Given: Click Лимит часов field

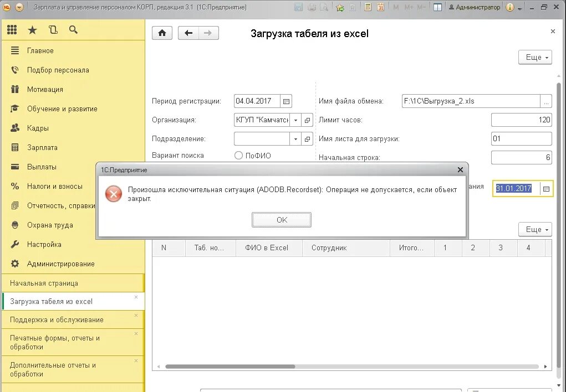Looking at the screenshot, I should click(522, 120).
